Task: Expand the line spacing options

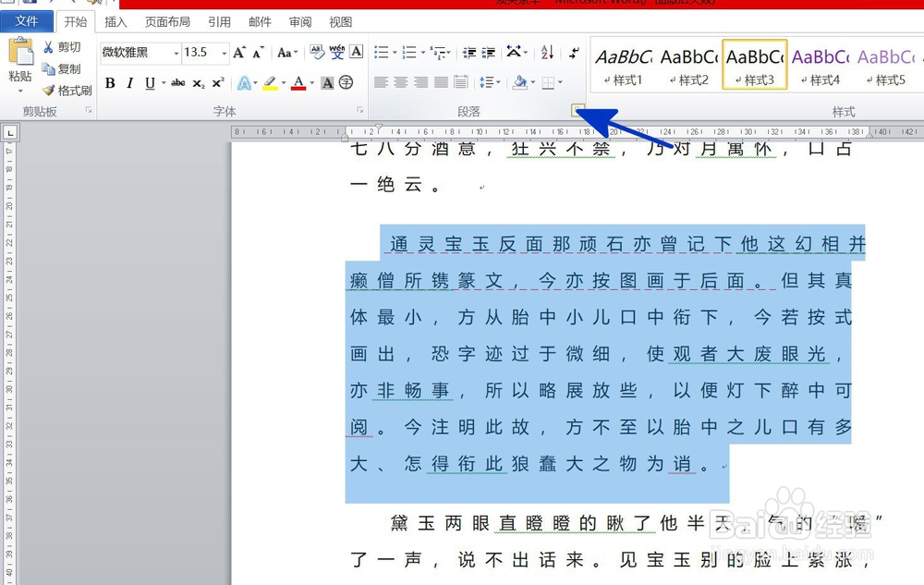Action: pos(498,81)
